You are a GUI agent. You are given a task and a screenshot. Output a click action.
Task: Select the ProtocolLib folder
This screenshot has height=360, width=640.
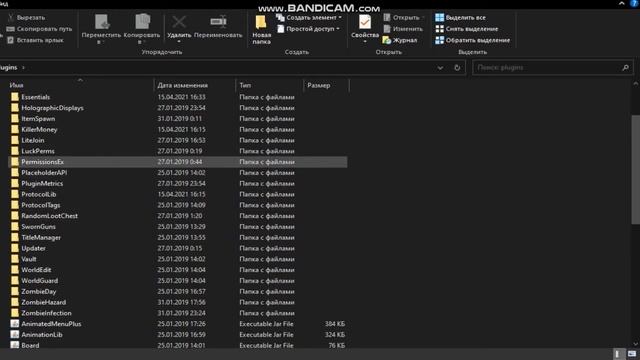[178, 194]
